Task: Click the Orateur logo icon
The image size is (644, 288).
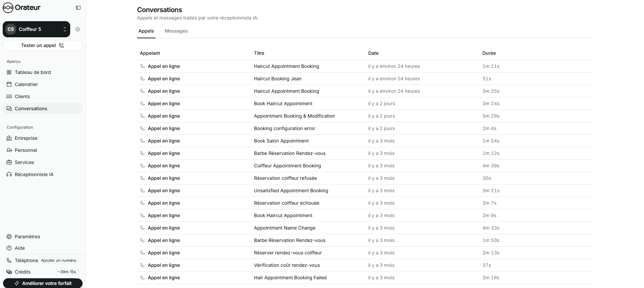Action: [8, 7]
